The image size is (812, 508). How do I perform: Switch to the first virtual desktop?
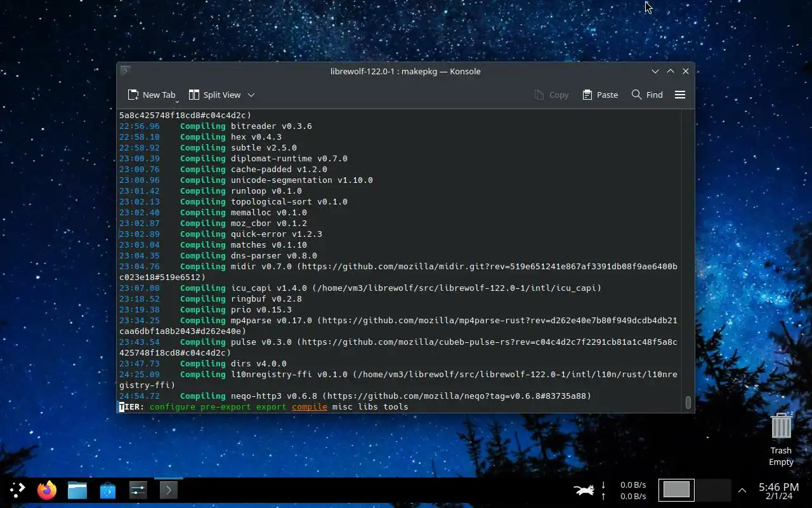pyautogui.click(x=676, y=490)
